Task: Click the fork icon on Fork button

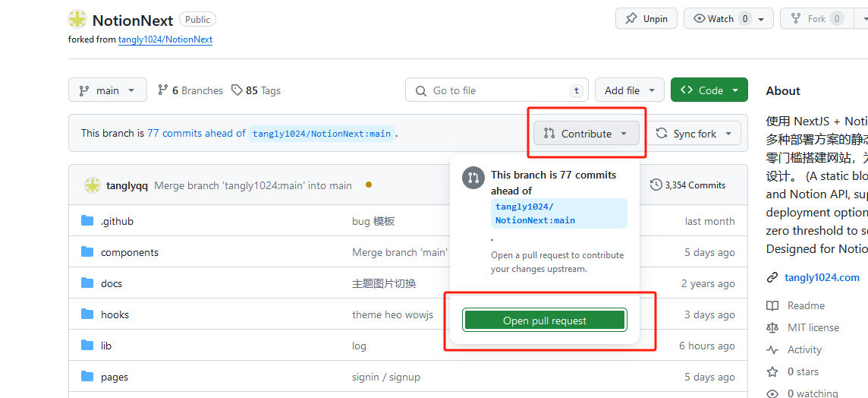Action: click(x=796, y=19)
